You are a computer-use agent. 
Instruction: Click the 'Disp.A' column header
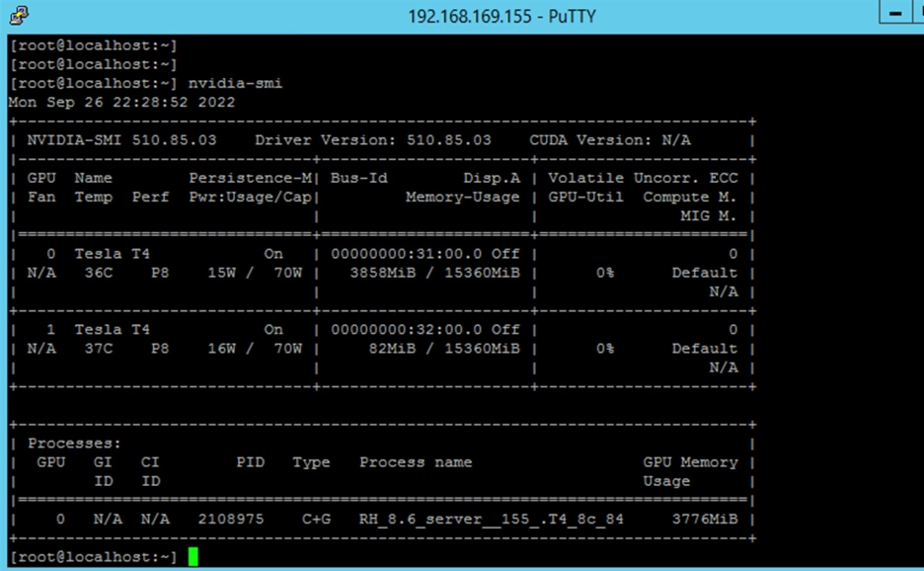[x=492, y=178]
